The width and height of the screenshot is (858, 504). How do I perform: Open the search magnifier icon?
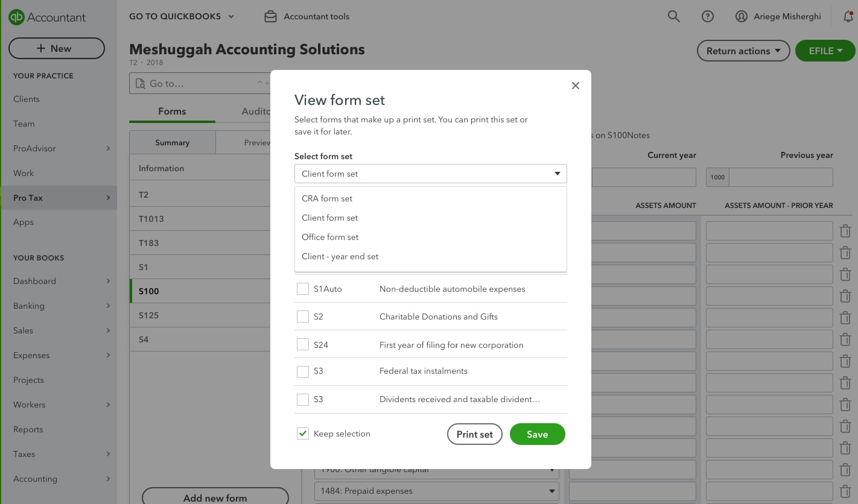674,17
